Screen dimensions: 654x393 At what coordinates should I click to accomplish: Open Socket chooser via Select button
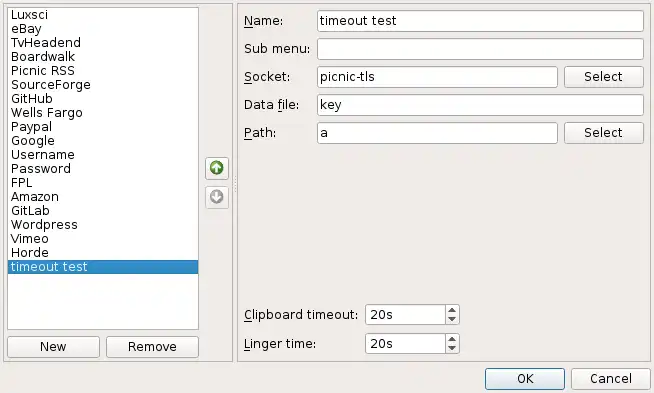coord(604,77)
